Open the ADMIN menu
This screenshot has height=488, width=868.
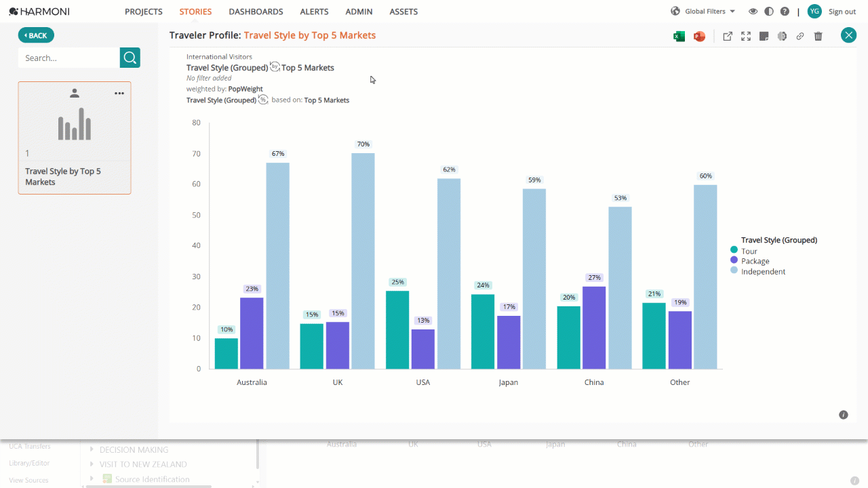pyautogui.click(x=359, y=12)
